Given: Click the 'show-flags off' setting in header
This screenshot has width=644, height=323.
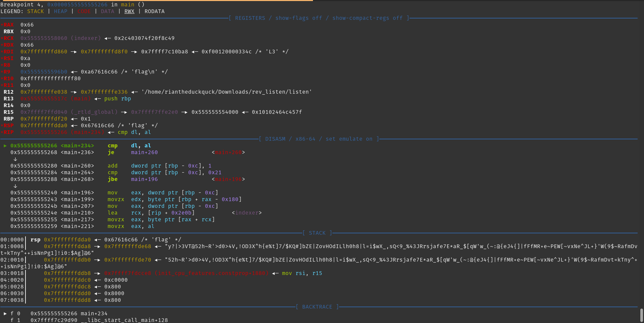Looking at the screenshot, I should tap(299, 18).
